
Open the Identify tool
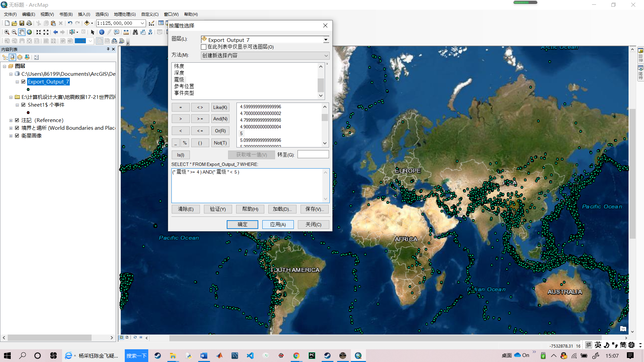(x=102, y=32)
